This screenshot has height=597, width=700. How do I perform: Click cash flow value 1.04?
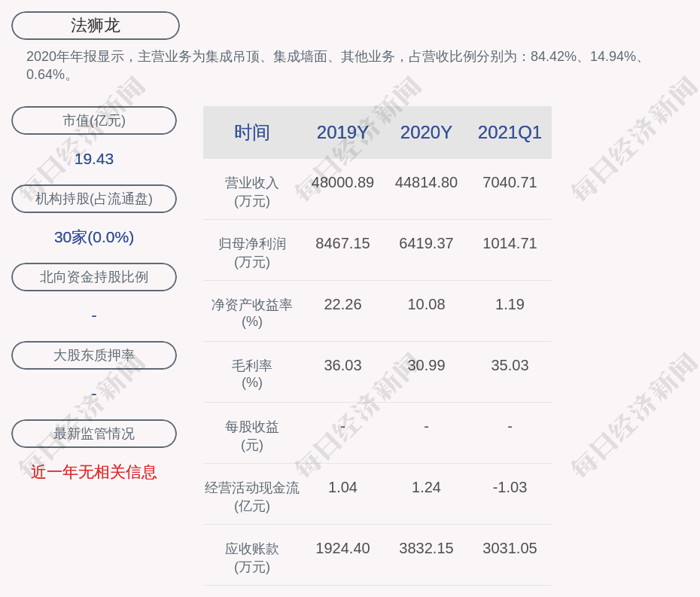pyautogui.click(x=342, y=487)
